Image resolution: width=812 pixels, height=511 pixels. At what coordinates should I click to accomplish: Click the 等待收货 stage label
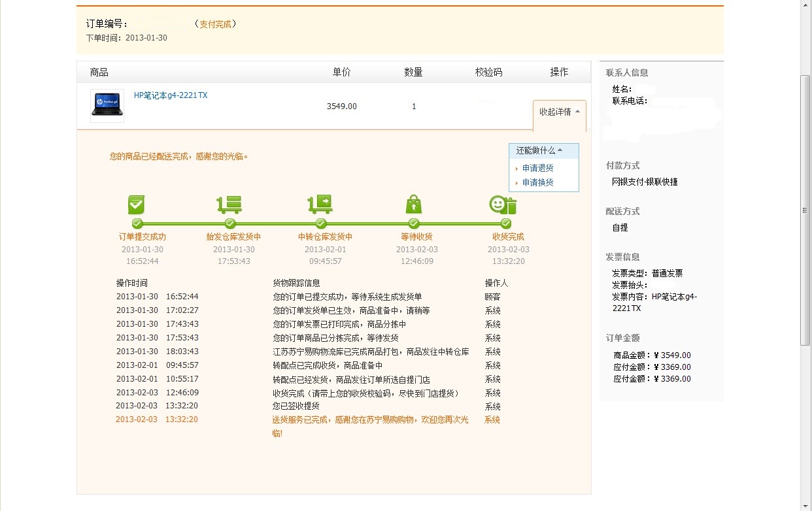coord(417,237)
